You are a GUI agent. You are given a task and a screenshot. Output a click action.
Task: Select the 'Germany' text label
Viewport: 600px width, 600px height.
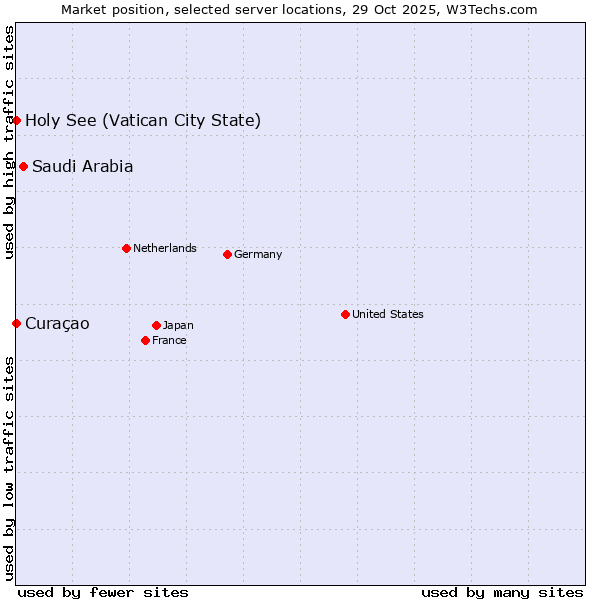(258, 254)
